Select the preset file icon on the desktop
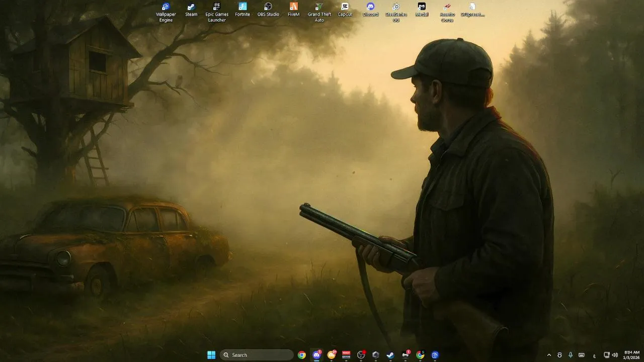The image size is (644, 362). 472,10
